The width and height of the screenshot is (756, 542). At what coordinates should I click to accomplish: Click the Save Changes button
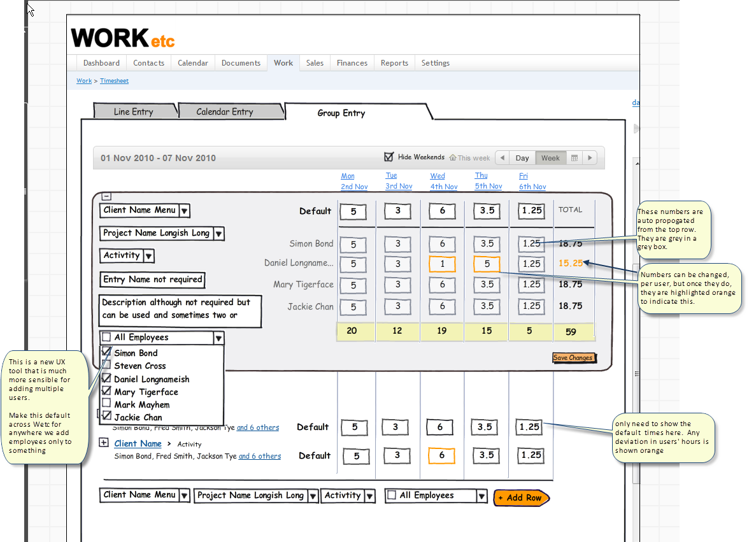(x=573, y=358)
